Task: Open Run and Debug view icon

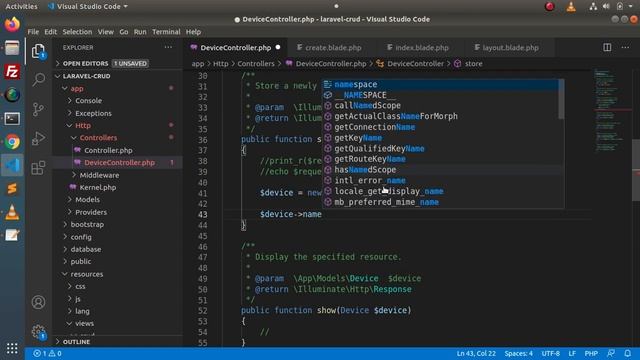Action: [38, 138]
